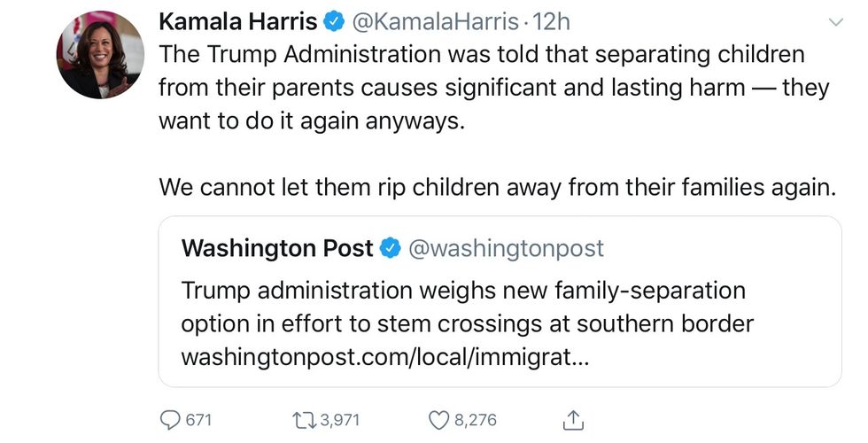Click the share upload icon
Viewport: 868px width, 443px height.
pyautogui.click(x=573, y=419)
